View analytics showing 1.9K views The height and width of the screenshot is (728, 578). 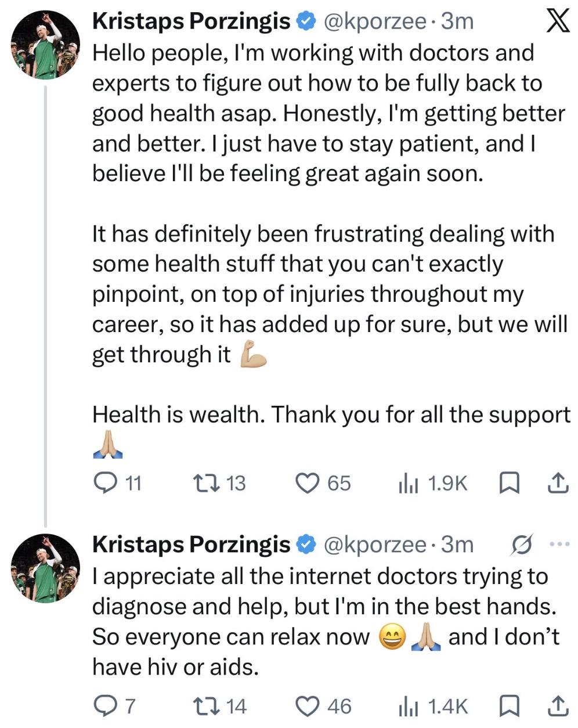coord(408,483)
